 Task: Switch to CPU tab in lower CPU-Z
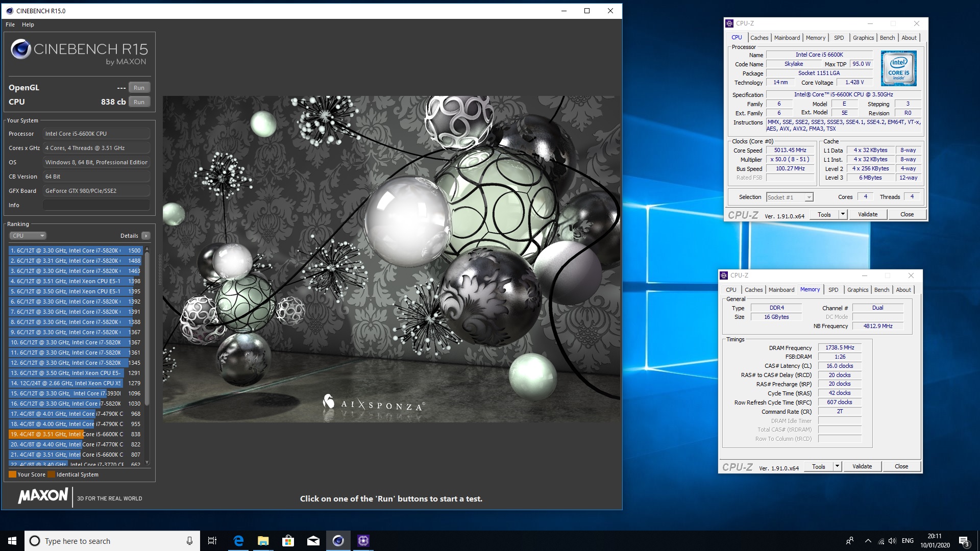click(731, 290)
